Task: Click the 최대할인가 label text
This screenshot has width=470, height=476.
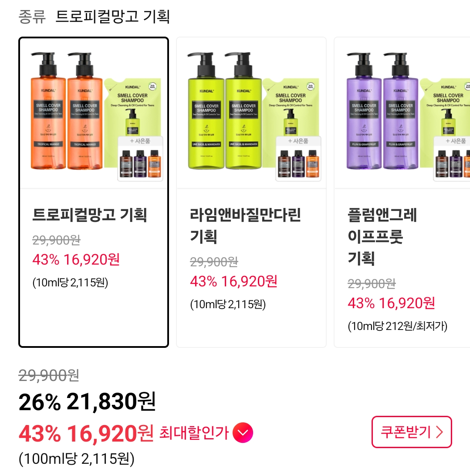Action: click(x=194, y=432)
